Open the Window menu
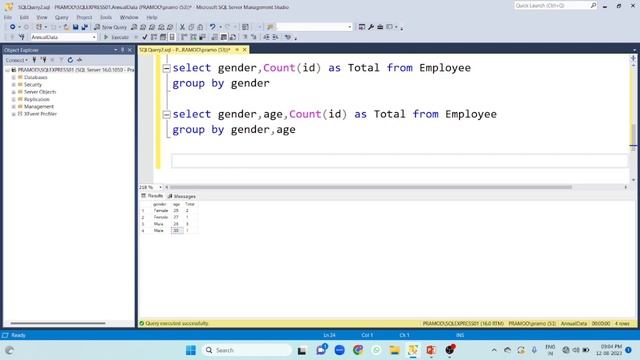This screenshot has width=640, height=360. click(129, 18)
